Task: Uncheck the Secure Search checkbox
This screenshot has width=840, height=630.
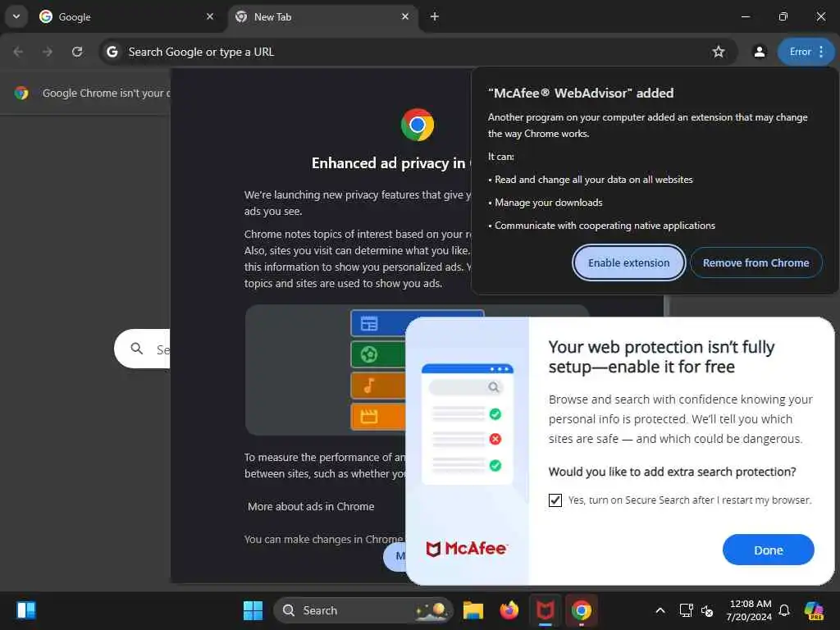Action: click(555, 500)
